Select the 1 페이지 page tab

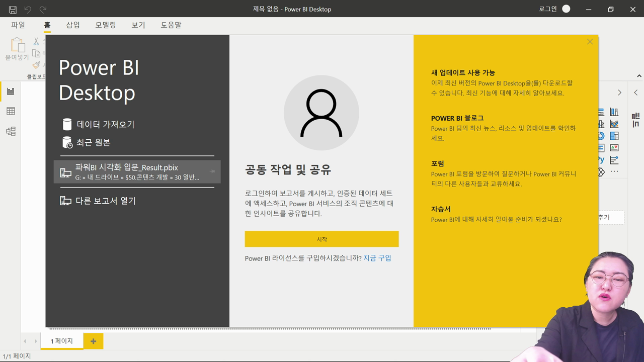click(x=62, y=341)
